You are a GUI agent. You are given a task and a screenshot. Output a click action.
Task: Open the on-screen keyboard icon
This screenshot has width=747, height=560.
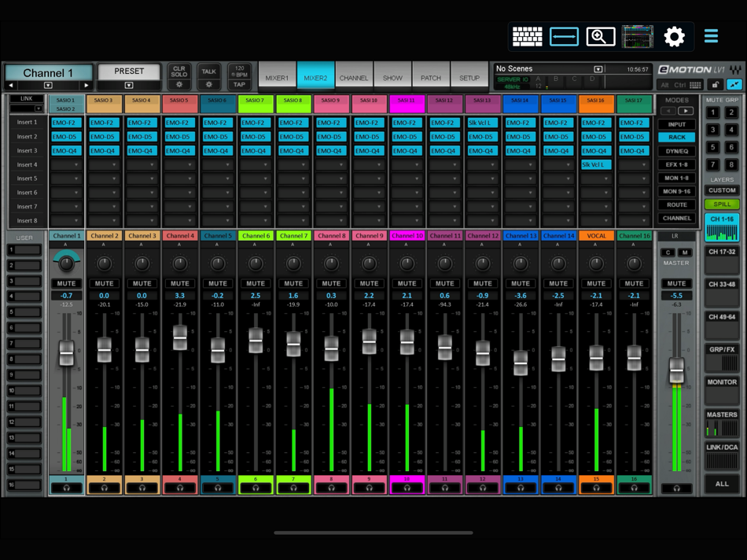click(x=528, y=37)
